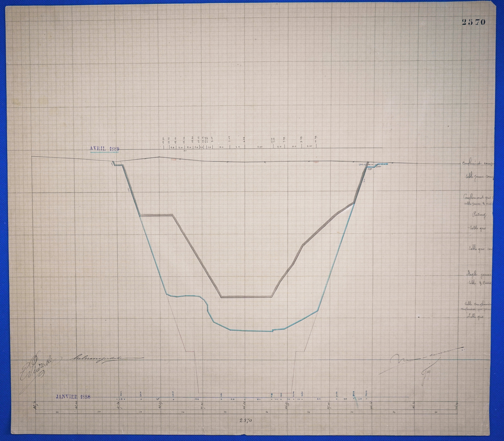504x441 pixels.
Task: Click the AVRIL 1889 purple stamp
Action: click(x=105, y=149)
